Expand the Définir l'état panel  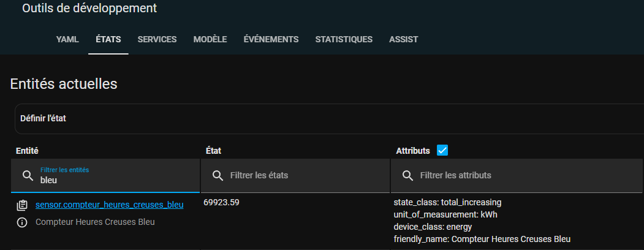(328, 119)
